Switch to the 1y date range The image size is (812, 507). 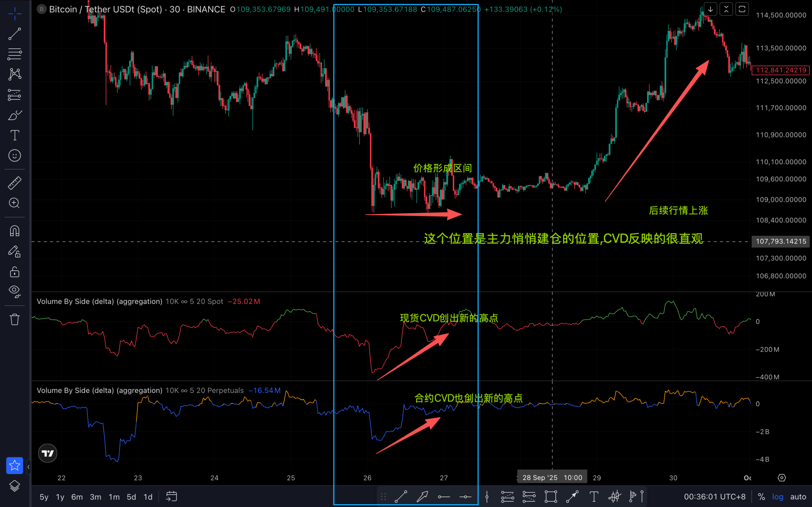click(60, 497)
